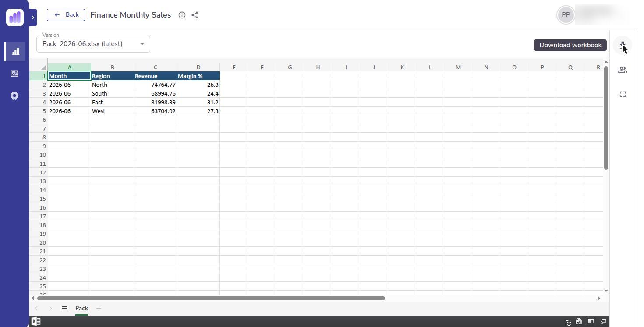Click the Margin % header cell
The width and height of the screenshot is (644, 327).
tap(198, 76)
